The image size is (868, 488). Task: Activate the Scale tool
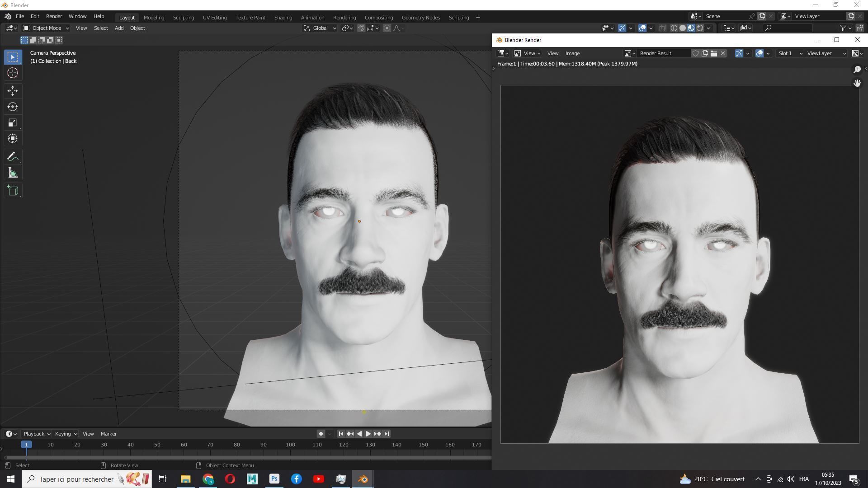click(x=13, y=122)
